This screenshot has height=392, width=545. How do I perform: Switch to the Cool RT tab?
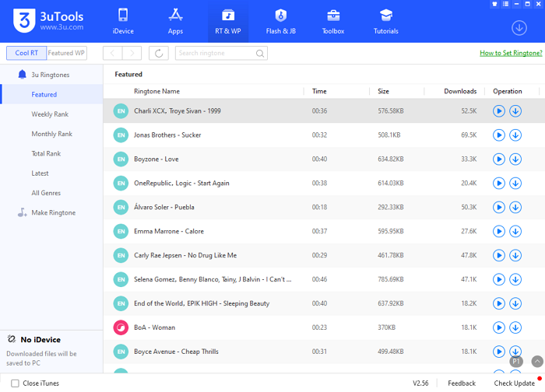pyautogui.click(x=26, y=53)
